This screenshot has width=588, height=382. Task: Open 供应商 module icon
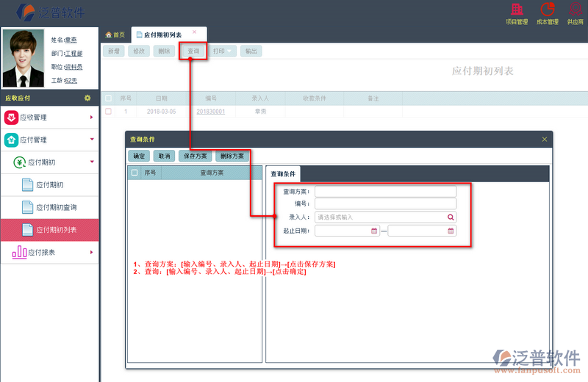coord(576,10)
